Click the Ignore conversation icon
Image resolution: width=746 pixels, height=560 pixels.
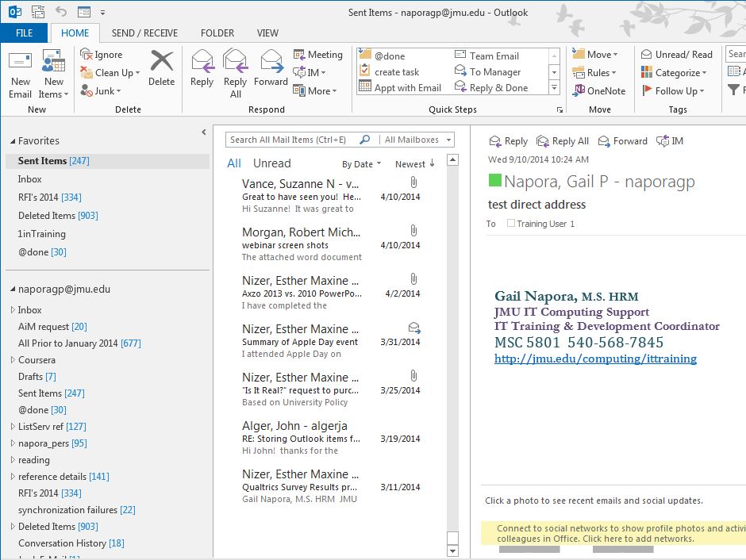tap(87, 54)
